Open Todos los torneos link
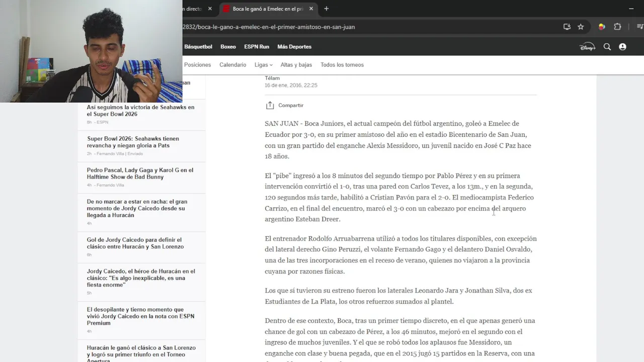Viewport: 644px width, 362px height. [x=342, y=65]
